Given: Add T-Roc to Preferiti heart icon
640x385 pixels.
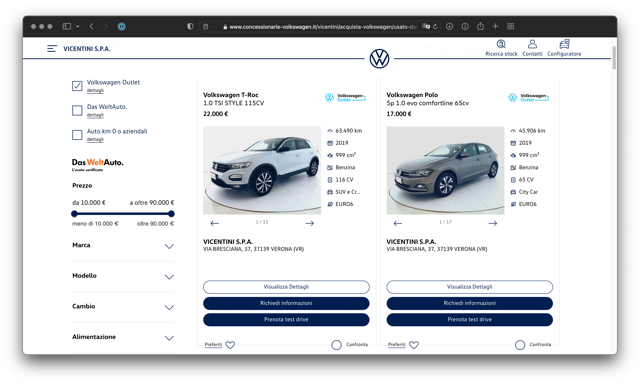Looking at the screenshot, I should (x=230, y=345).
